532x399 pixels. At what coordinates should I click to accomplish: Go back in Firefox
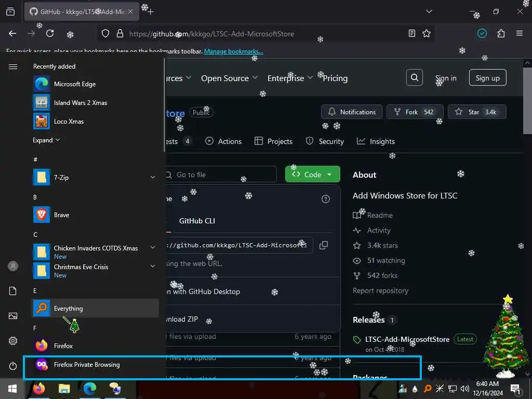[x=12, y=33]
